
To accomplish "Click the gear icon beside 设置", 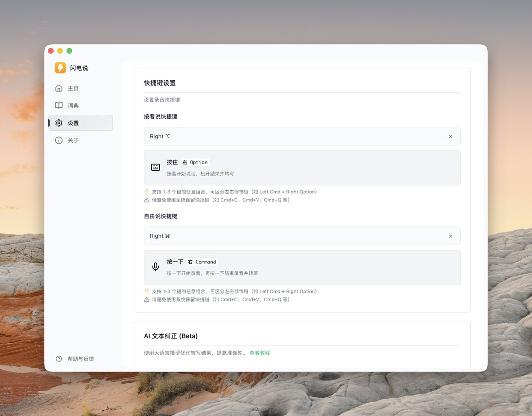I will (x=59, y=123).
